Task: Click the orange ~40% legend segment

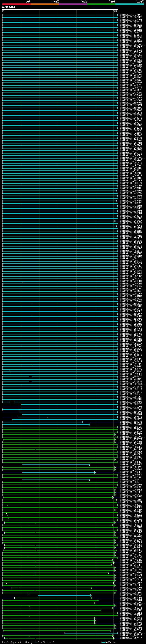Action: tap(45, 4)
